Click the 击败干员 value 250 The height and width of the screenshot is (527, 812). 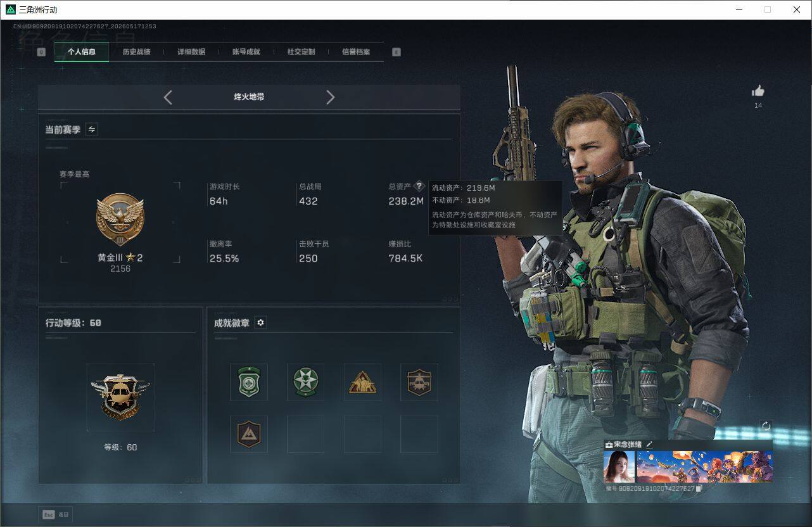[308, 258]
